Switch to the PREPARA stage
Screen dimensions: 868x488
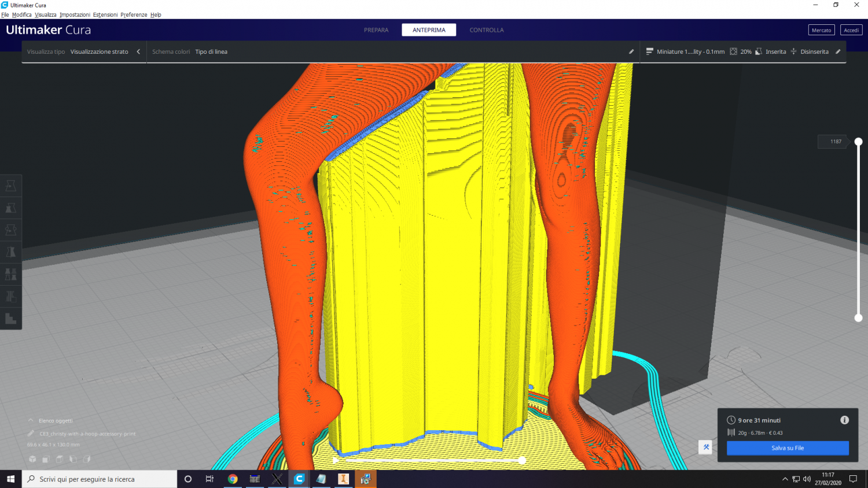tap(376, 30)
